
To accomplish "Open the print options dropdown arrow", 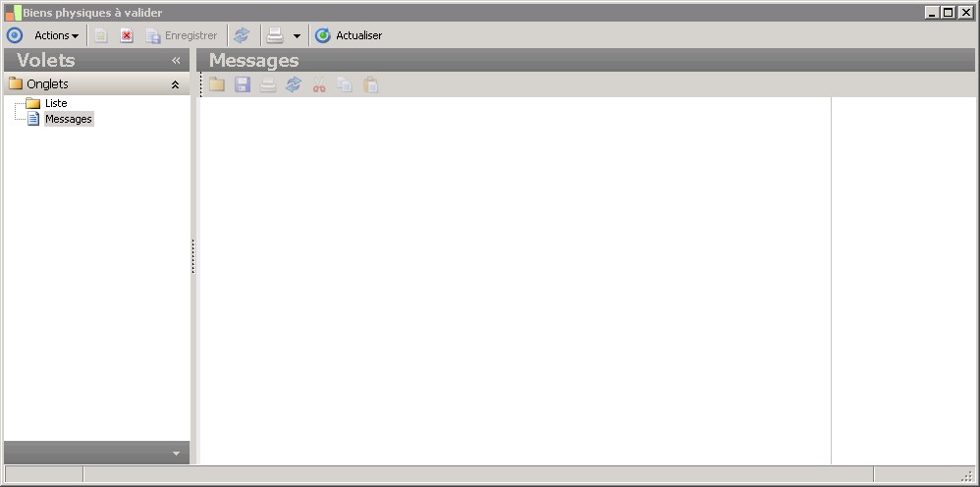I will coord(297,36).
